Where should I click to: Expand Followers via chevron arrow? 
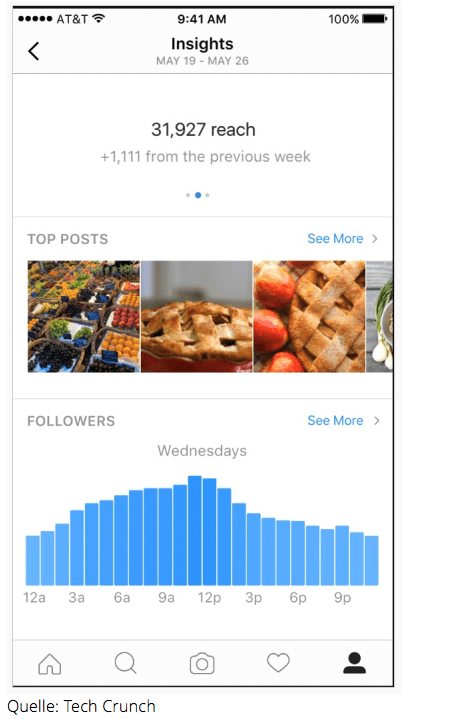click(377, 421)
